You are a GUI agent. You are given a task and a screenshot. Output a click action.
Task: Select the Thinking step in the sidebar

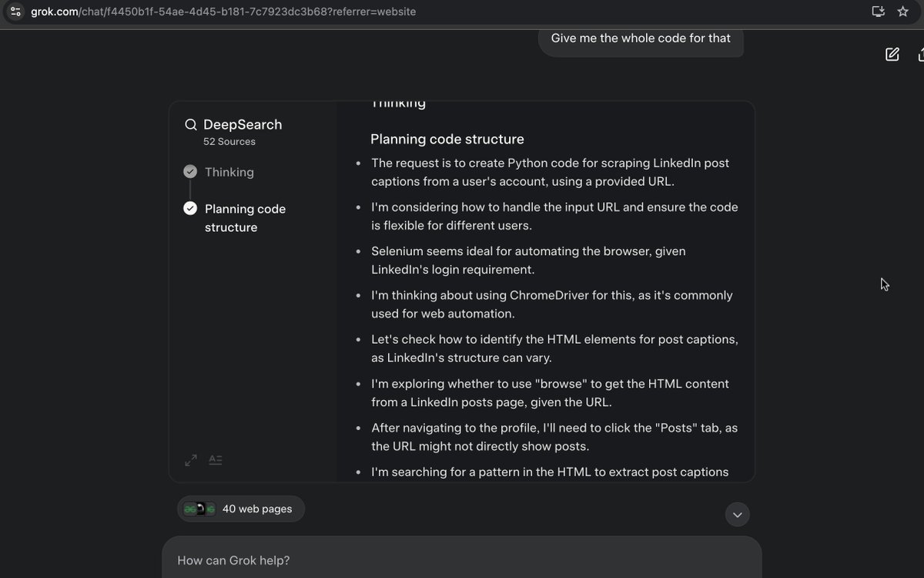click(229, 172)
